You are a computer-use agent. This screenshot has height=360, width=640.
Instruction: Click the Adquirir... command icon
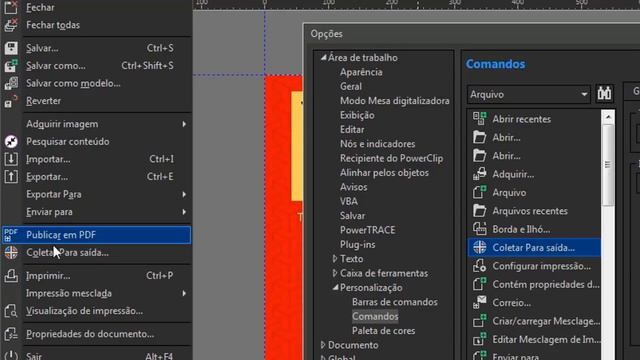480,174
